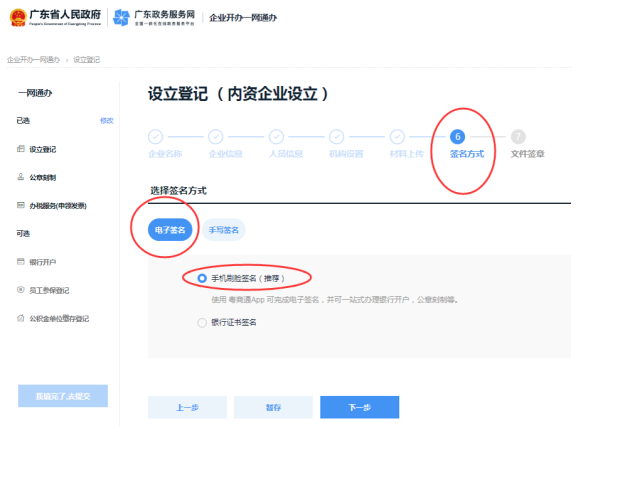Click the step 7 circle for 文件签章
The height and width of the screenshot is (480, 640).
518,137
